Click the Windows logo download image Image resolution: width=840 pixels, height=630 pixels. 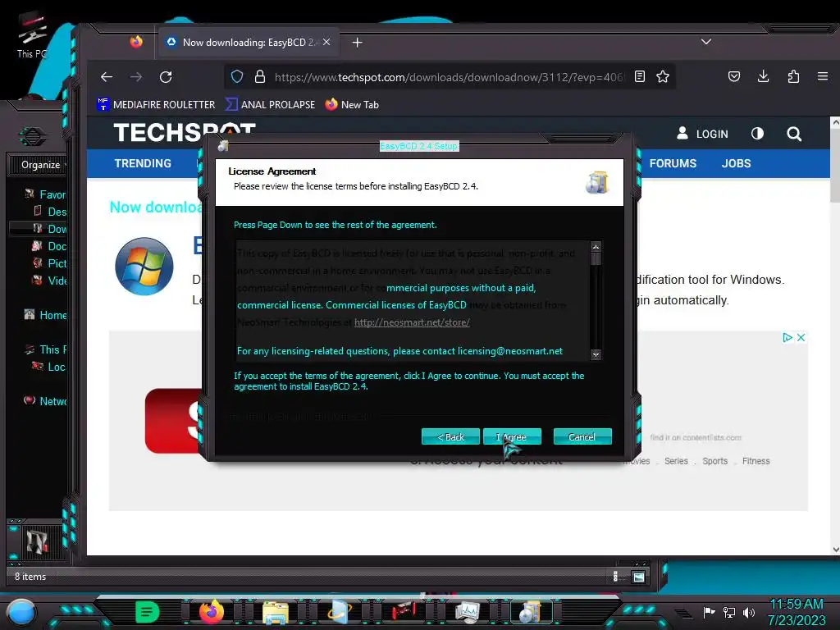[144, 267]
